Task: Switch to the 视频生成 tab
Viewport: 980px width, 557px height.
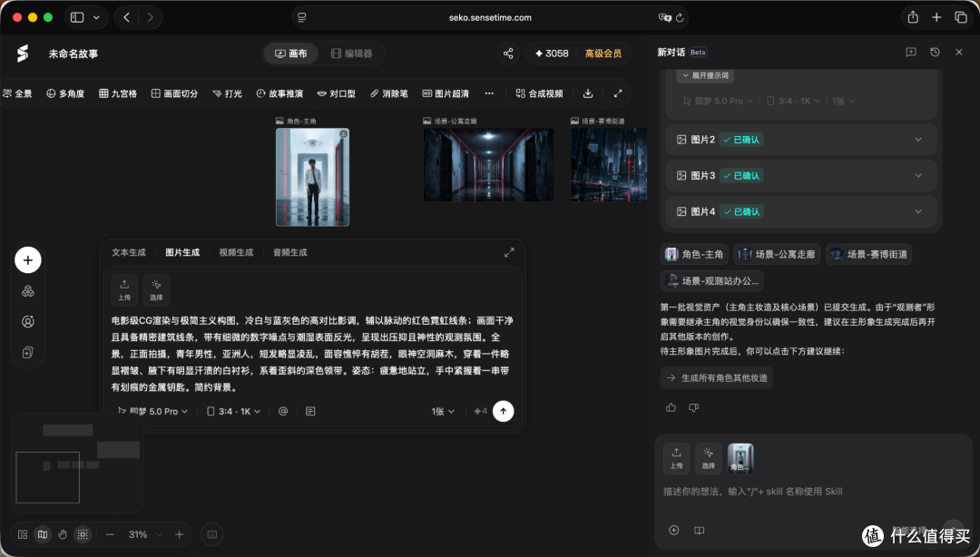Action: click(236, 252)
